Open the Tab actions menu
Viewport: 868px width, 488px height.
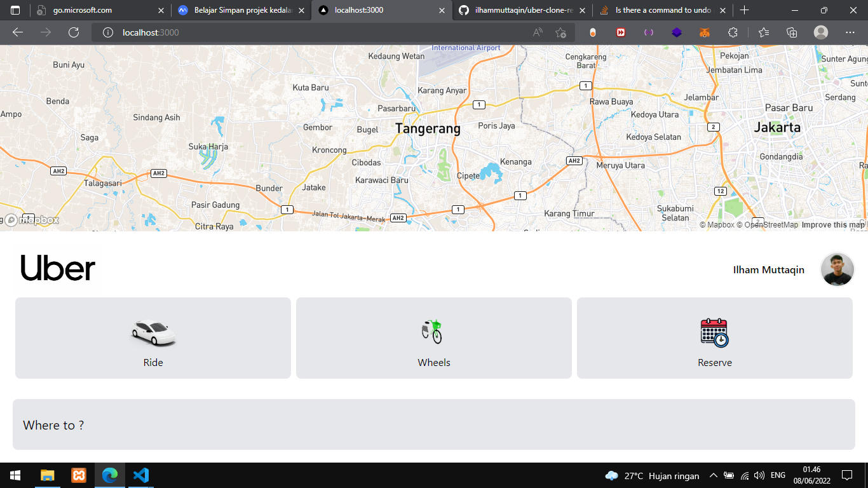(15, 10)
